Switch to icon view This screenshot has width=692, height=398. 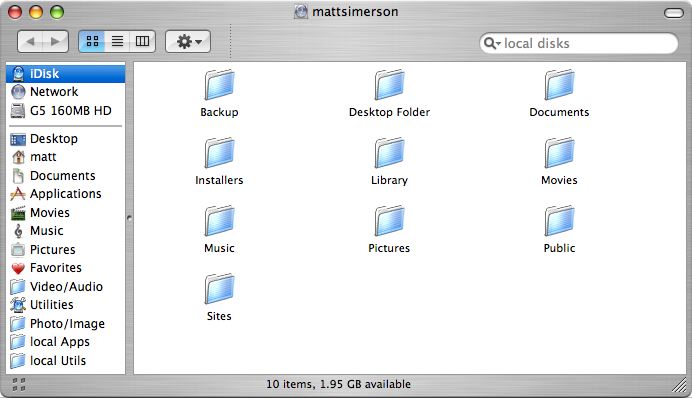tap(92, 41)
